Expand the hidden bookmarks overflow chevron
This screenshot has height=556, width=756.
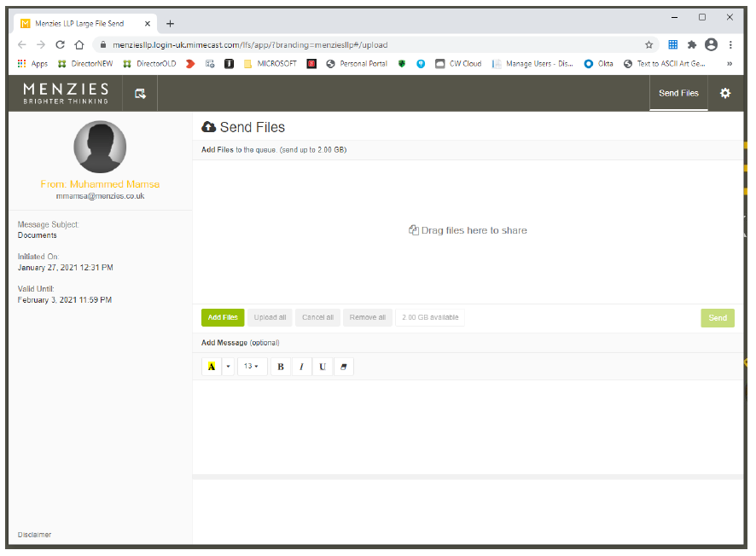click(730, 63)
